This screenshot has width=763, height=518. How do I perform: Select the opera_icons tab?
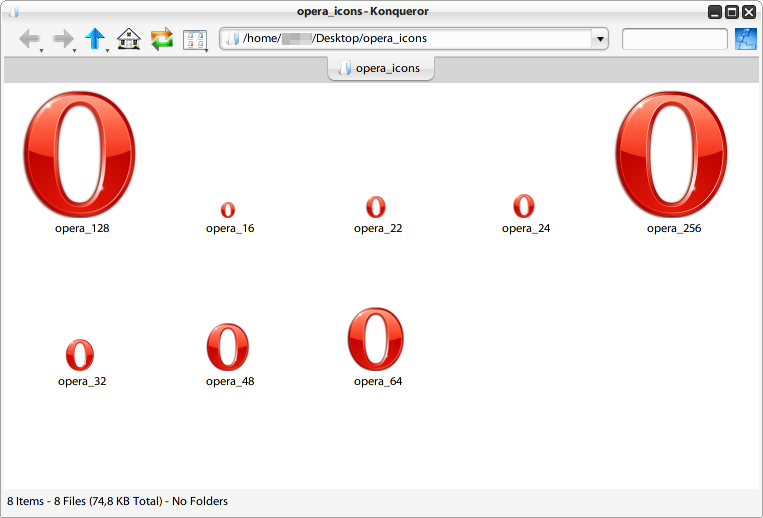pyautogui.click(x=381, y=68)
